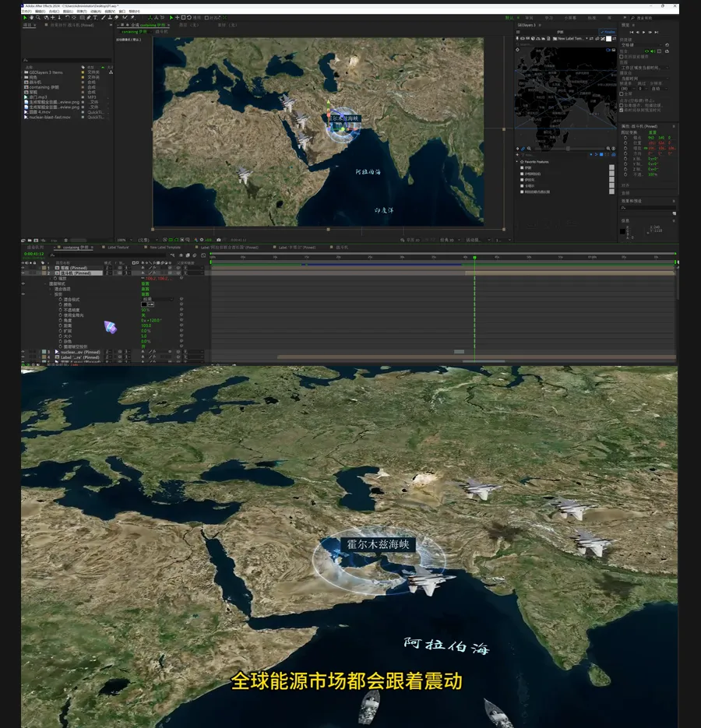The height and width of the screenshot is (728, 701).
Task: Switch to the 标准 workspace
Action: [592, 18]
